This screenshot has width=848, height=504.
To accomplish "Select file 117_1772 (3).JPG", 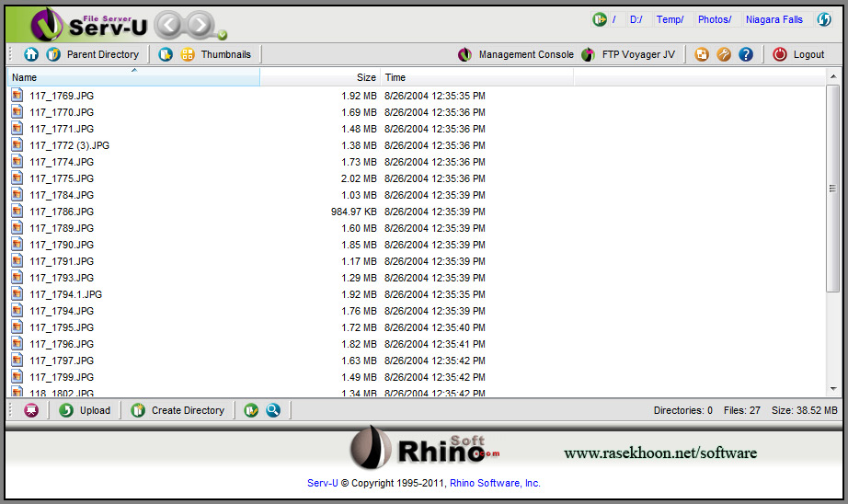I will tap(69, 145).
